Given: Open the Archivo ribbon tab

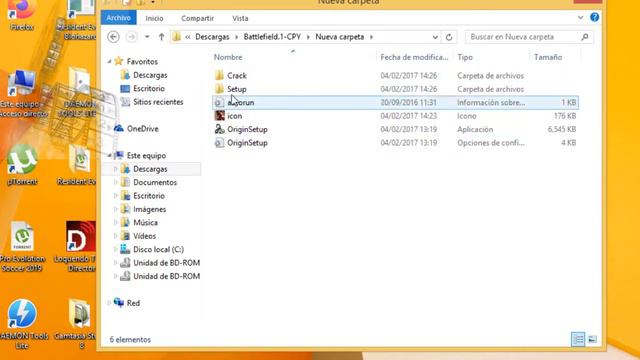Looking at the screenshot, I should pos(118,18).
